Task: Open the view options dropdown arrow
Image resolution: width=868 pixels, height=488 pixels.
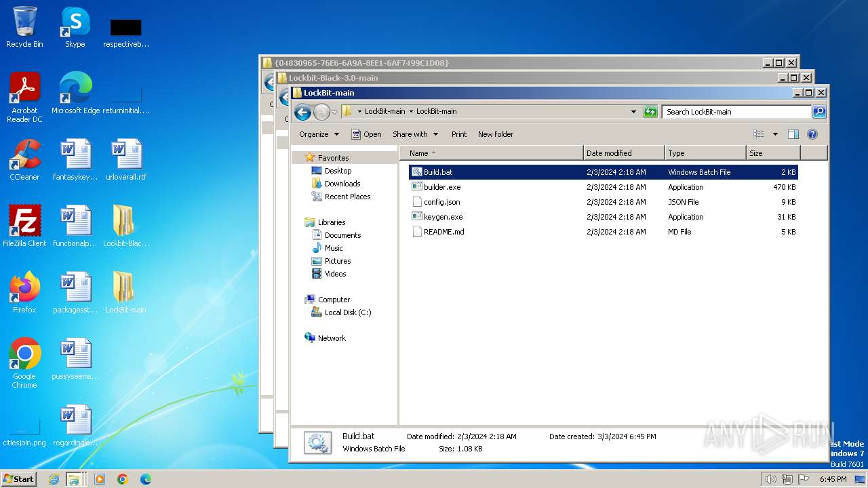Action: click(x=775, y=134)
